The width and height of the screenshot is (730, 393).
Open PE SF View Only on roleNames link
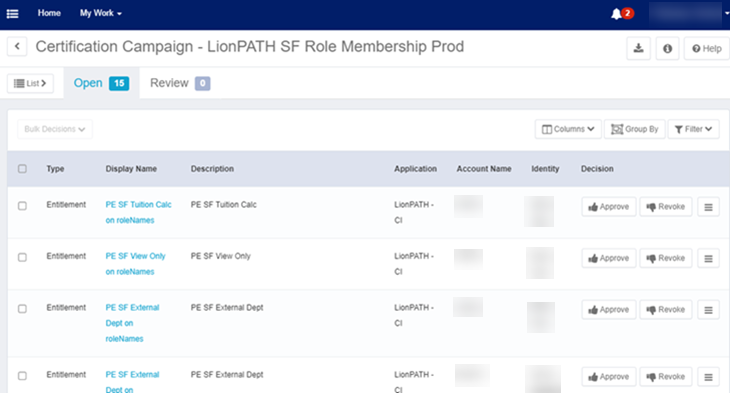(x=135, y=264)
